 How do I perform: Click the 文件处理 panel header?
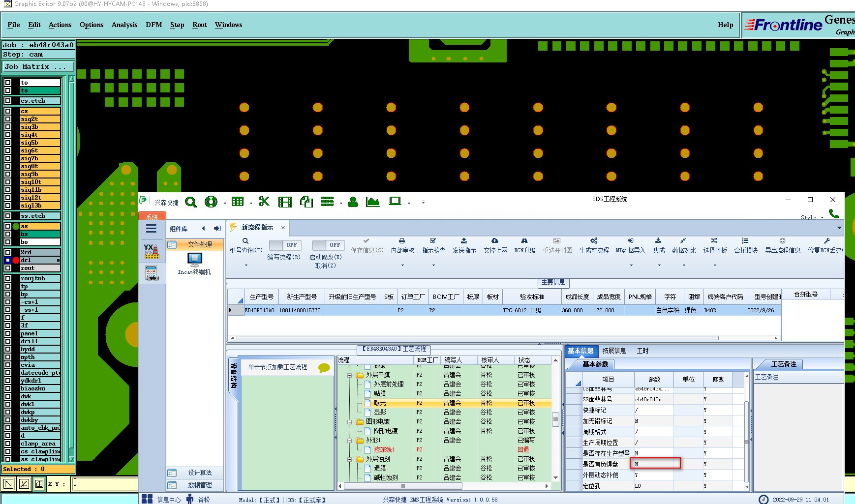tap(195, 244)
